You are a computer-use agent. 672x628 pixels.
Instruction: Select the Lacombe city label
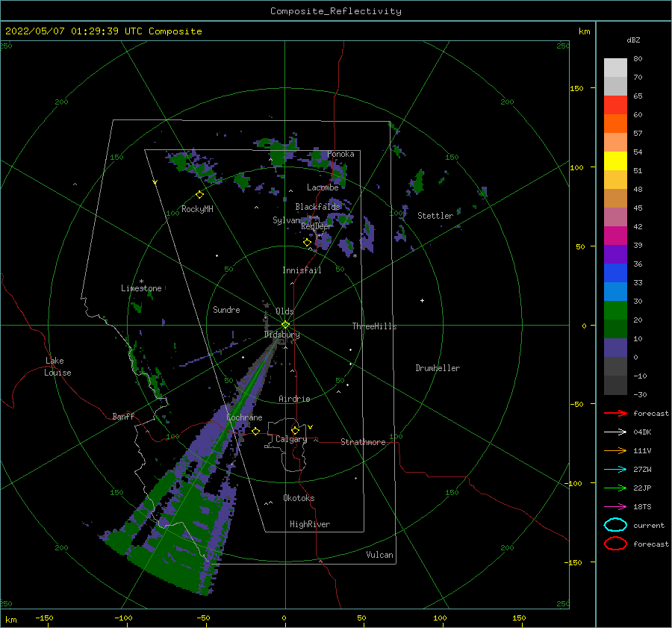323,187
